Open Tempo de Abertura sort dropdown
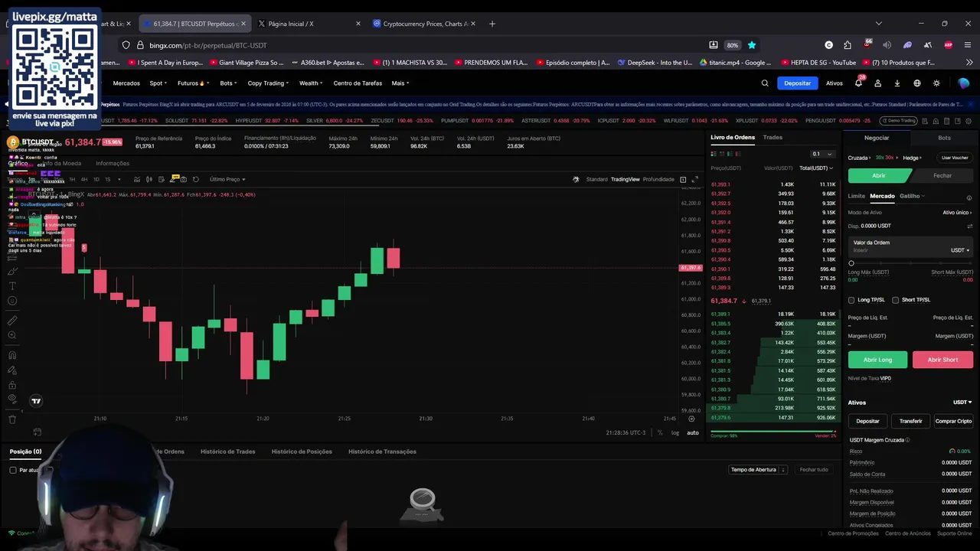 (758, 470)
